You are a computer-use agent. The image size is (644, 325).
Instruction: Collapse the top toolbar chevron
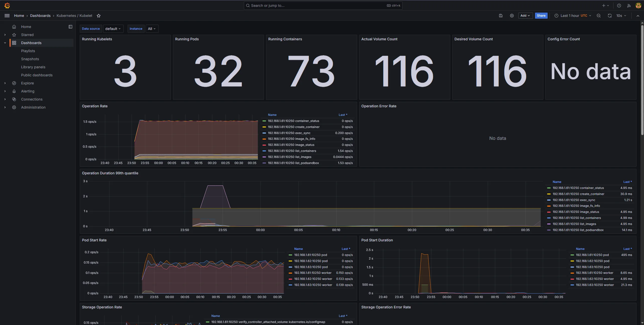coord(638,16)
